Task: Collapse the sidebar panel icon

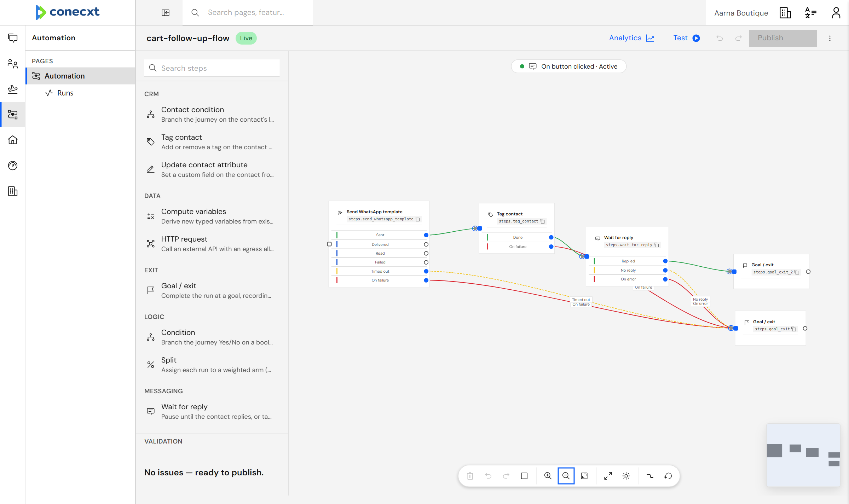Action: pyautogui.click(x=166, y=13)
